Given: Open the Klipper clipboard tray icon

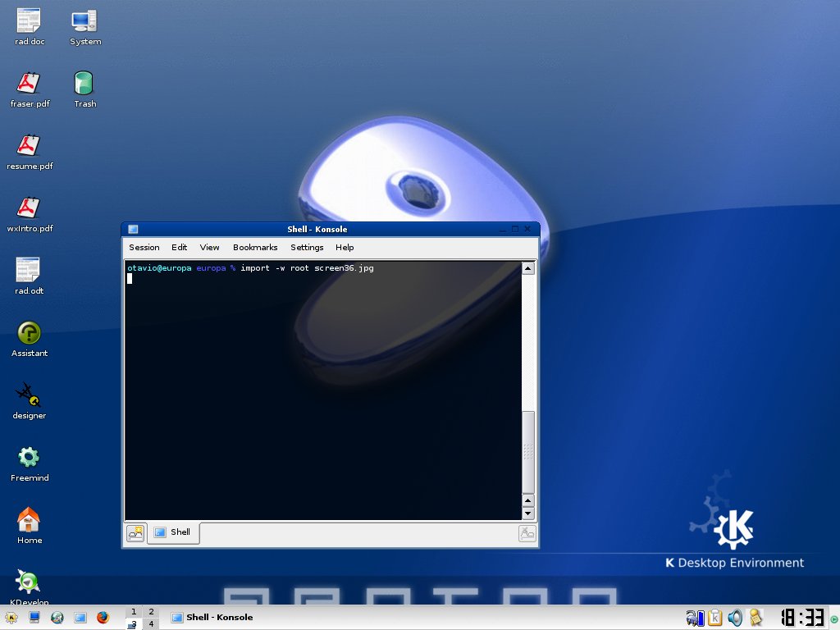Looking at the screenshot, I should pyautogui.click(x=715, y=618).
